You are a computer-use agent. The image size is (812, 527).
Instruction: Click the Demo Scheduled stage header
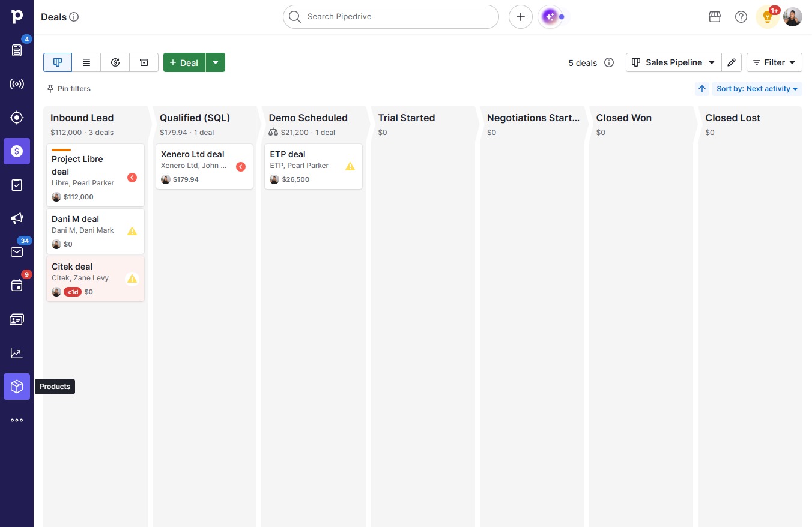point(308,118)
